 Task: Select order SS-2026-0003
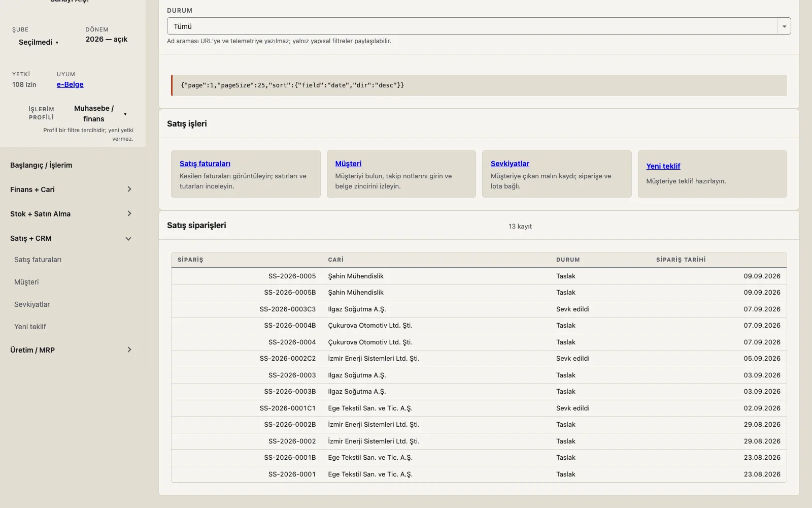[479, 375]
